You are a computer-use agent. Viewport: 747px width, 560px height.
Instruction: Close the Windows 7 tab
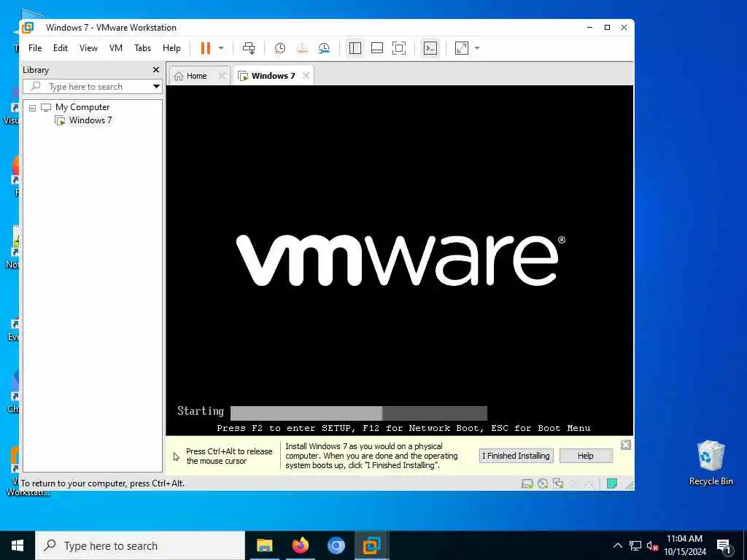pos(306,76)
